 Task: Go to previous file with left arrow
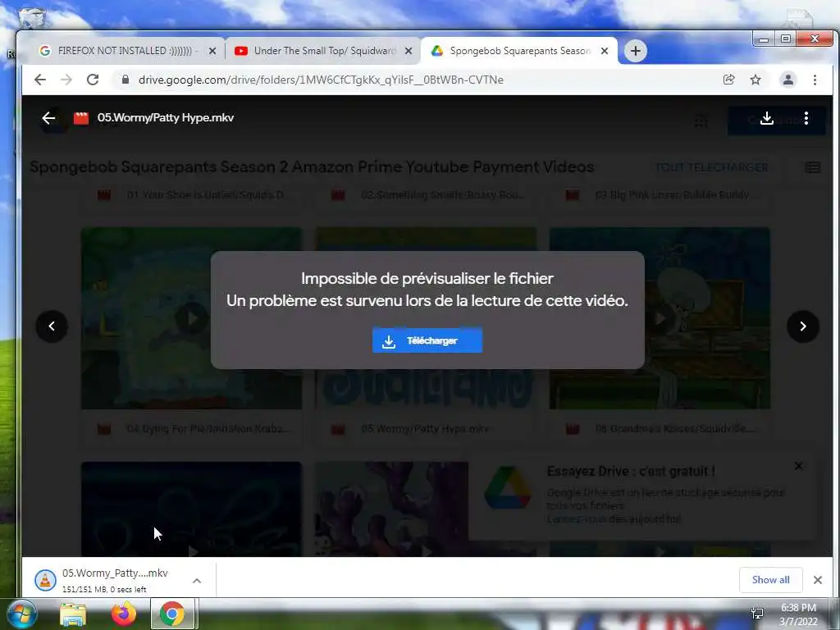point(52,326)
